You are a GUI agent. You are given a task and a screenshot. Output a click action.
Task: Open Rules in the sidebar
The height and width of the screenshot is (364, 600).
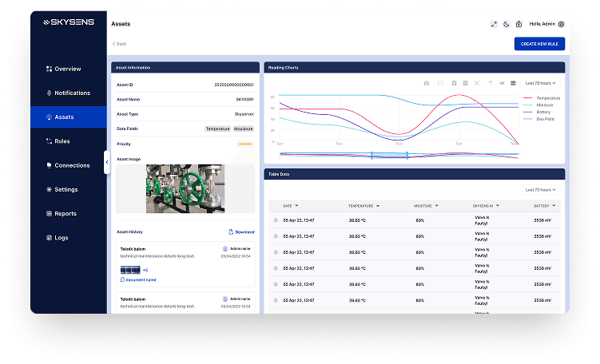coord(62,141)
